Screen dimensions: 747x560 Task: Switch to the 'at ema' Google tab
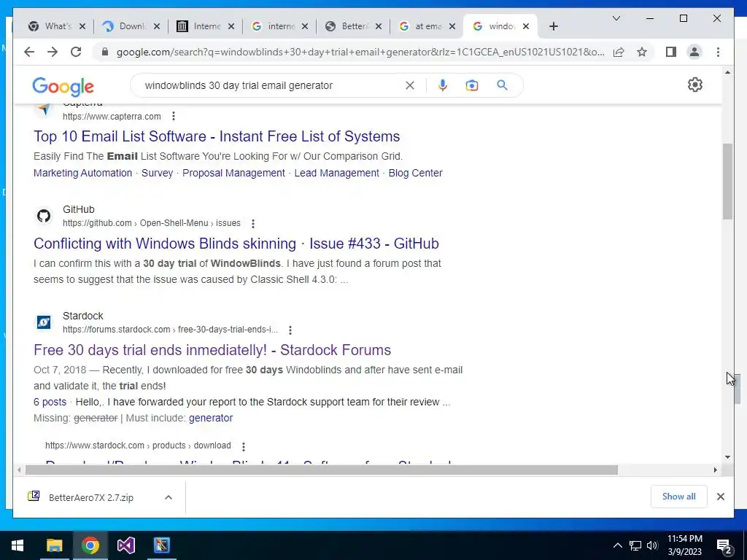[x=428, y=26]
